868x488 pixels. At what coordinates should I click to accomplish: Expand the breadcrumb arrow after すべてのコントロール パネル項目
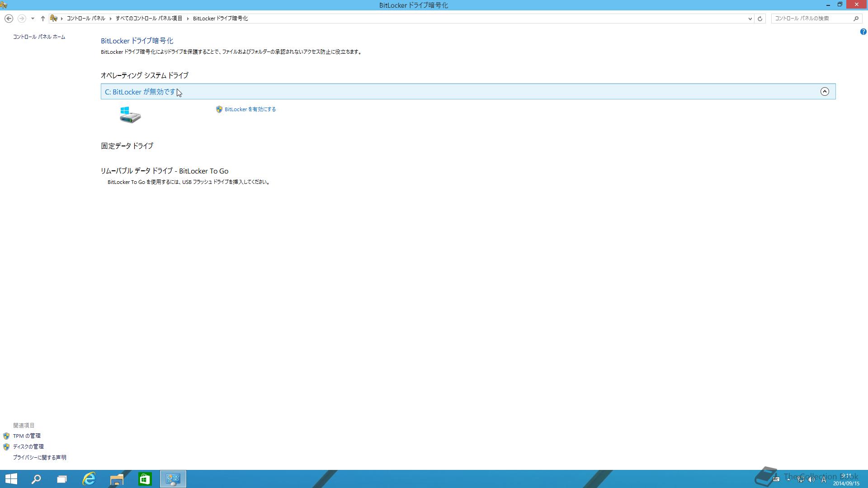click(x=188, y=19)
